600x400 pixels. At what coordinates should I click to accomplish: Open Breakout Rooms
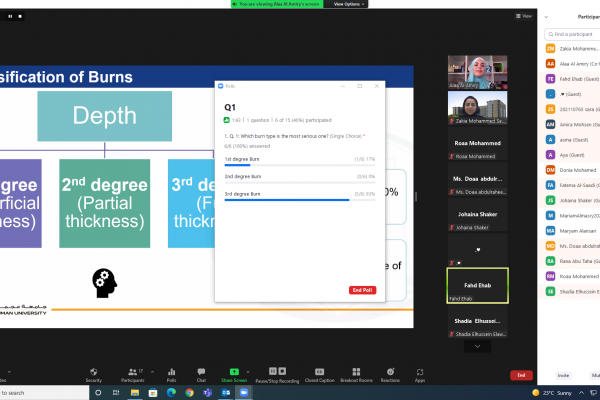(356, 372)
